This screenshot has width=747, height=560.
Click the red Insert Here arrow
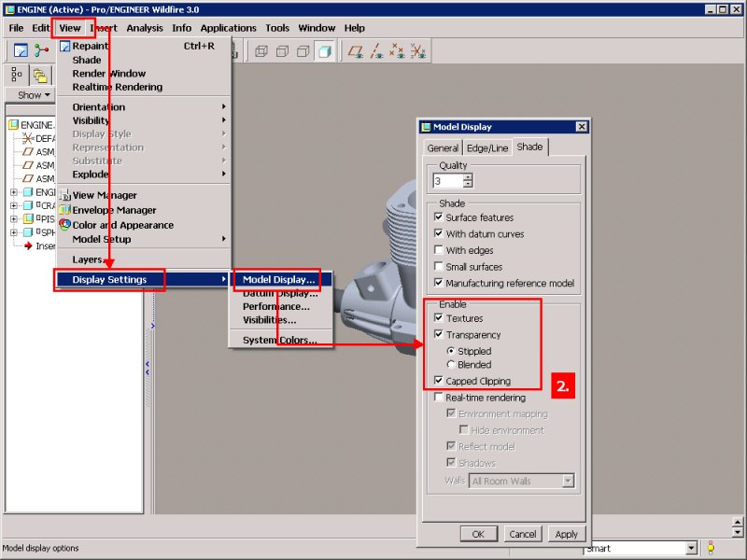28,245
